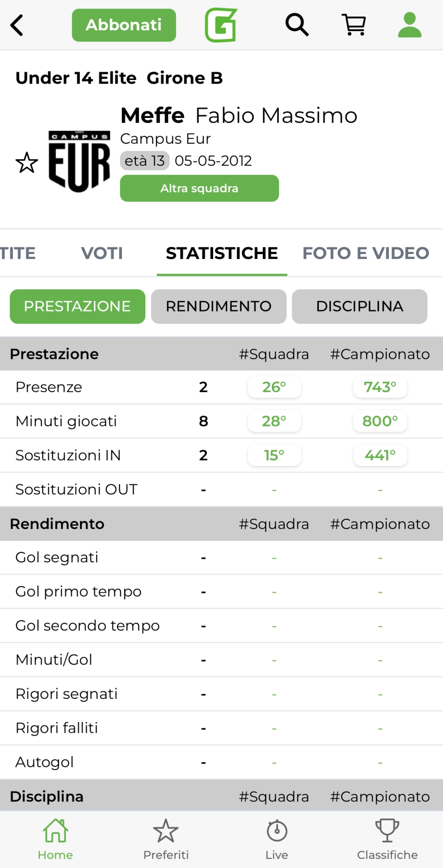443x868 pixels.
Task: Open the user profile icon
Action: pos(410,25)
